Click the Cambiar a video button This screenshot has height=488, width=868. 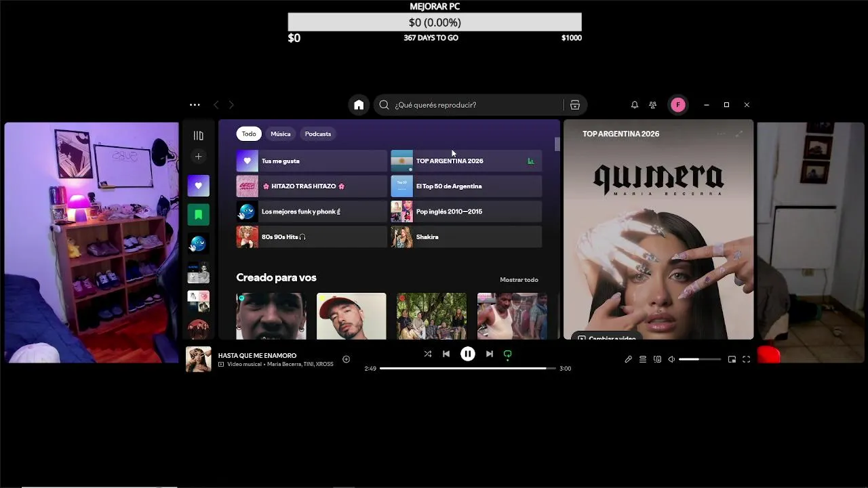[x=606, y=336]
